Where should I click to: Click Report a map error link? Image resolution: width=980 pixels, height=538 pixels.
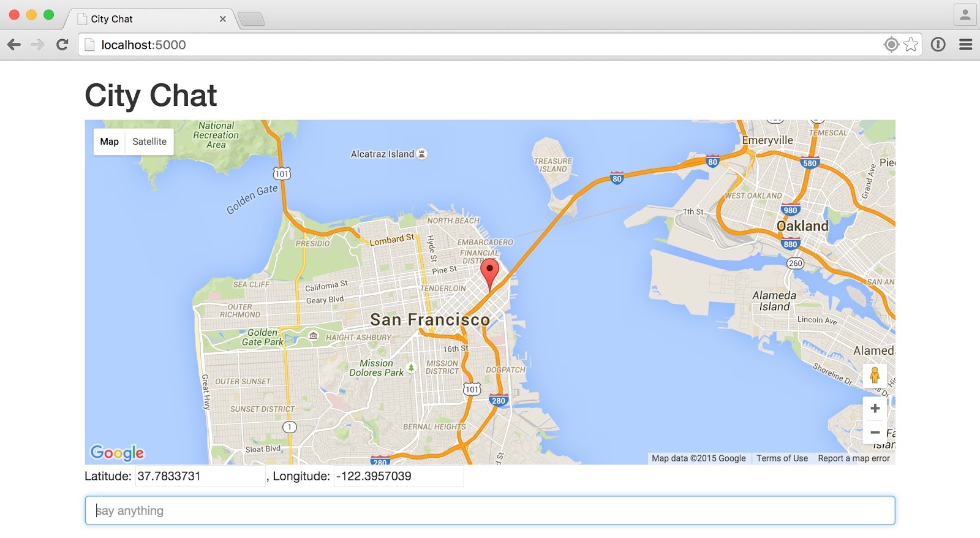point(854,458)
